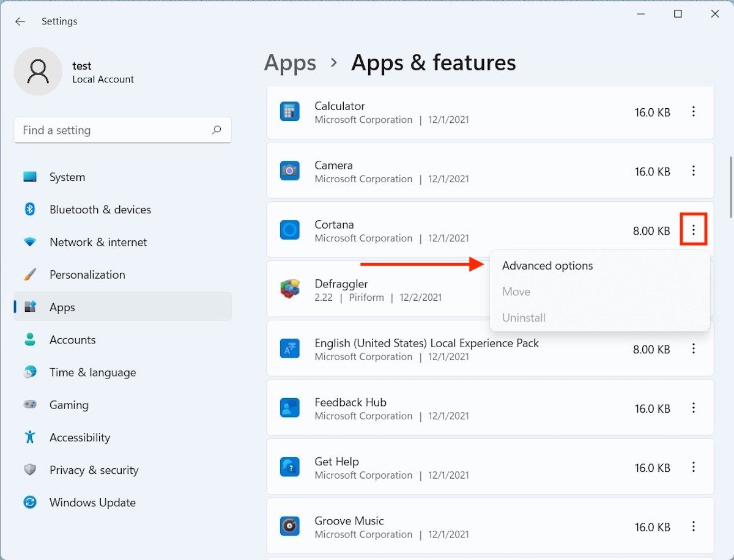734x560 pixels.
Task: Click the Apps breadcrumb link
Action: [x=290, y=63]
